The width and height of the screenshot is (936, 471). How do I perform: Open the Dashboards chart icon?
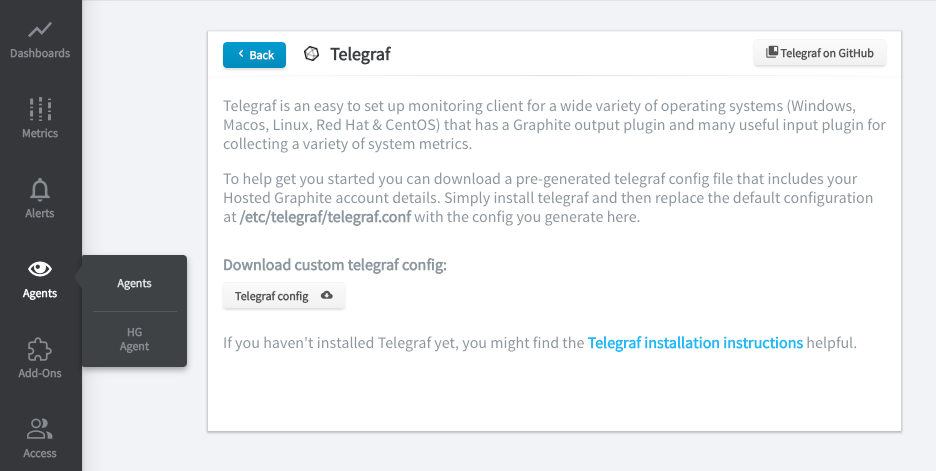40,29
